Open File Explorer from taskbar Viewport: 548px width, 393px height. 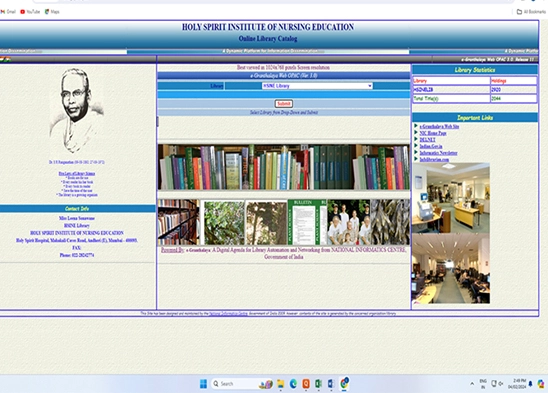280,384
